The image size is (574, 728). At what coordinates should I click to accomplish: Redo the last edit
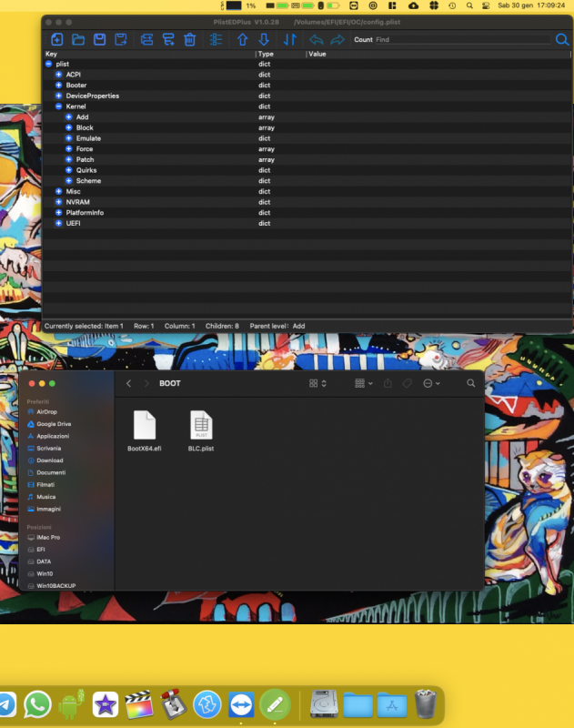337,39
